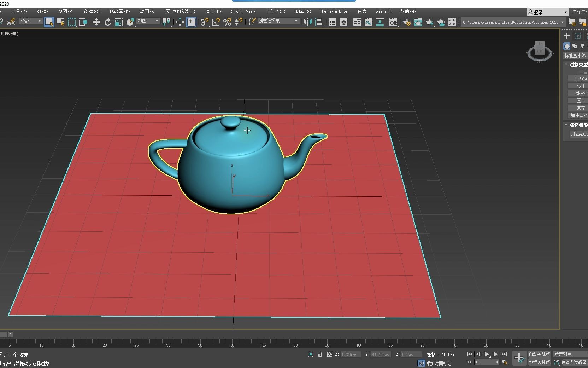Click the Mirror tool icon

click(x=307, y=22)
